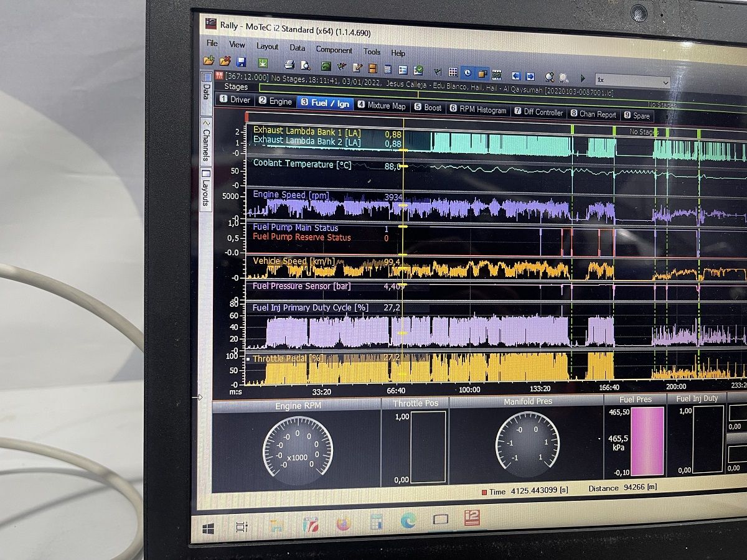Click the grid table toolbar icon
This screenshot has width=747, height=560.
tap(453, 72)
